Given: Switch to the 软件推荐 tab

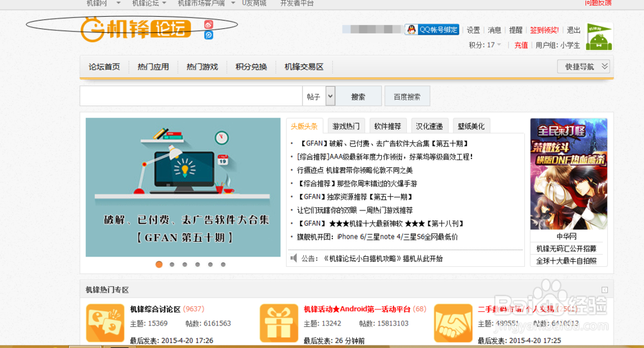Looking at the screenshot, I should [388, 126].
